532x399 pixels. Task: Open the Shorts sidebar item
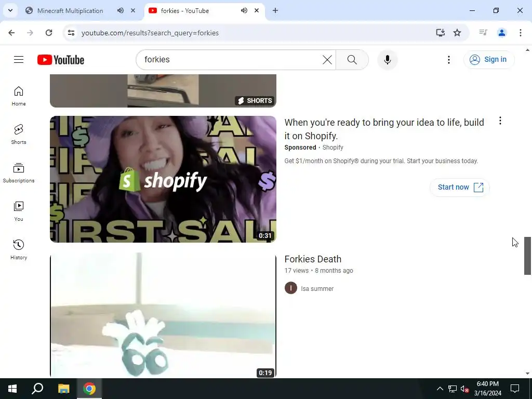point(19,135)
